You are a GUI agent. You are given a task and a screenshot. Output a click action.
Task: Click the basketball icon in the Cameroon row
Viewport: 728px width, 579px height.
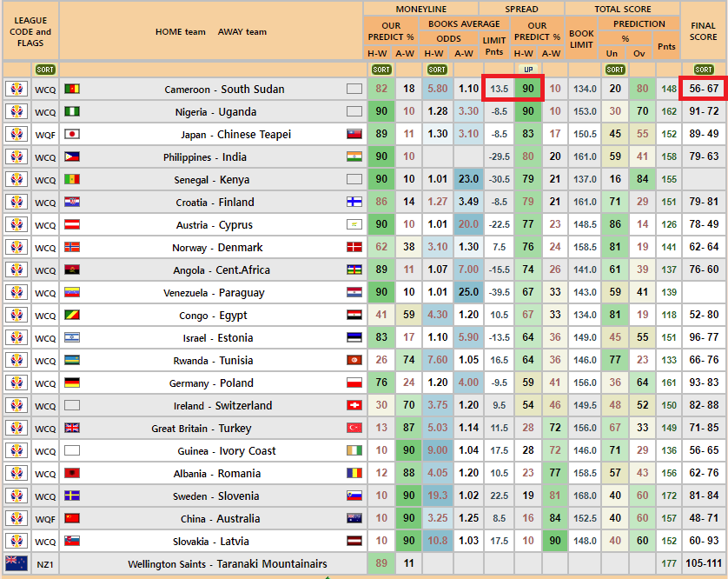coord(16,89)
